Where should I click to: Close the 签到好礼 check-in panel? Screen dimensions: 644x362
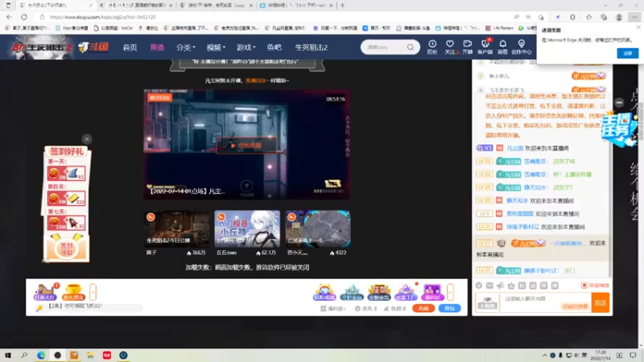tap(87, 139)
